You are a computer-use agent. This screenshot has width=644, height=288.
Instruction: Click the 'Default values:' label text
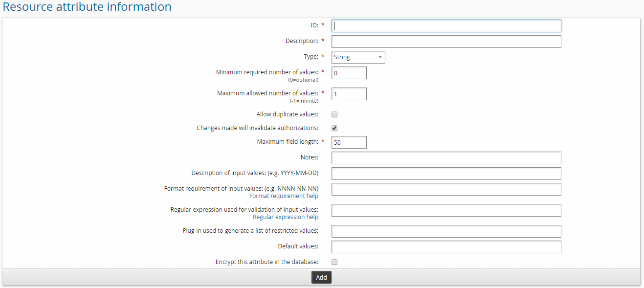(x=298, y=246)
